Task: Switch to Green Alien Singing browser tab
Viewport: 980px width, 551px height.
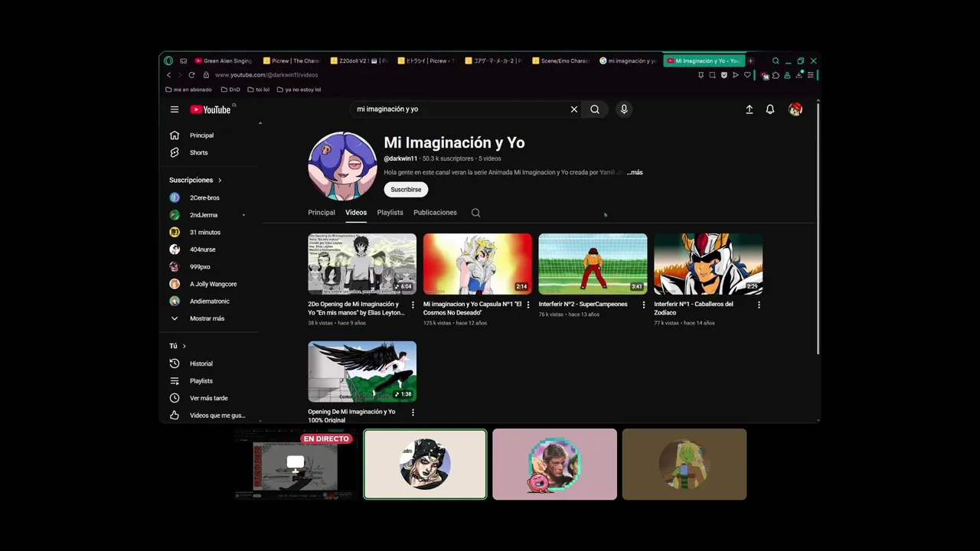Action: point(224,60)
